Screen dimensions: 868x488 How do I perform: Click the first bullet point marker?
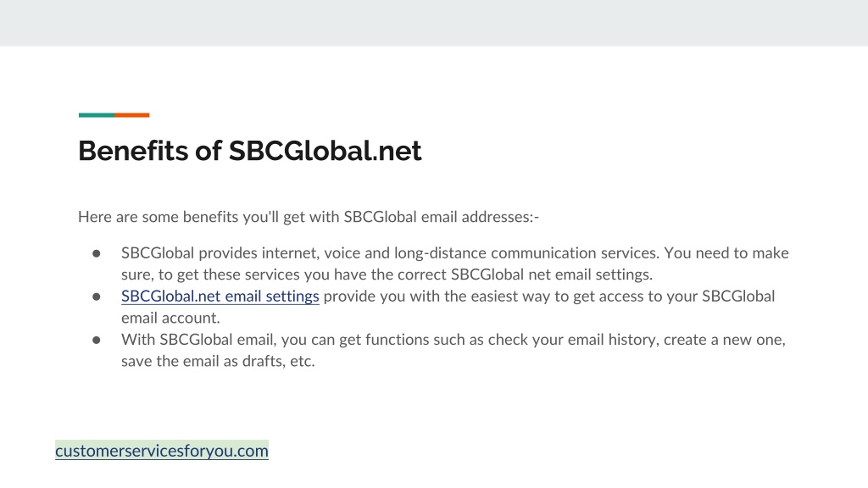click(x=97, y=253)
